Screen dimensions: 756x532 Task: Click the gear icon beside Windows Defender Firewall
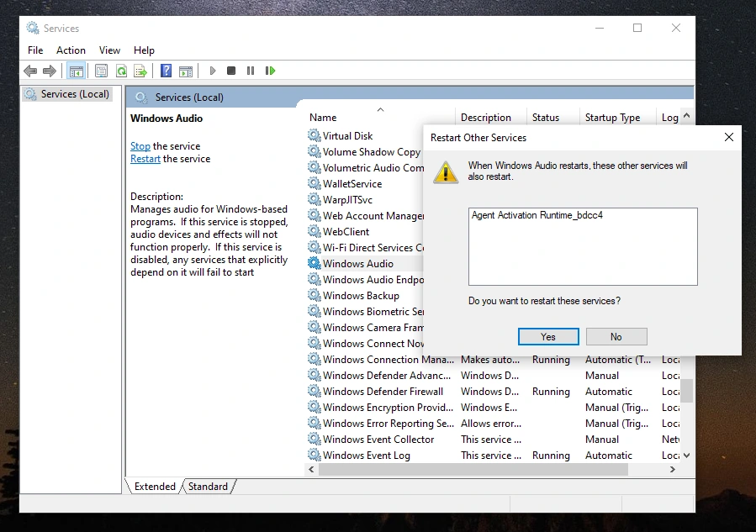315,391
